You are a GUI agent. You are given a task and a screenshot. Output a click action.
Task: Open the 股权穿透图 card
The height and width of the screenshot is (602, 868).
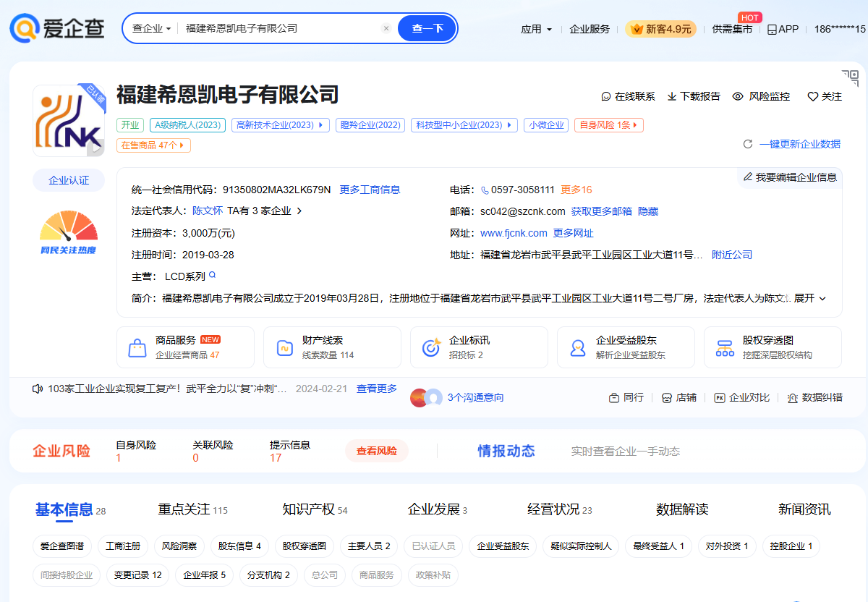tap(773, 347)
